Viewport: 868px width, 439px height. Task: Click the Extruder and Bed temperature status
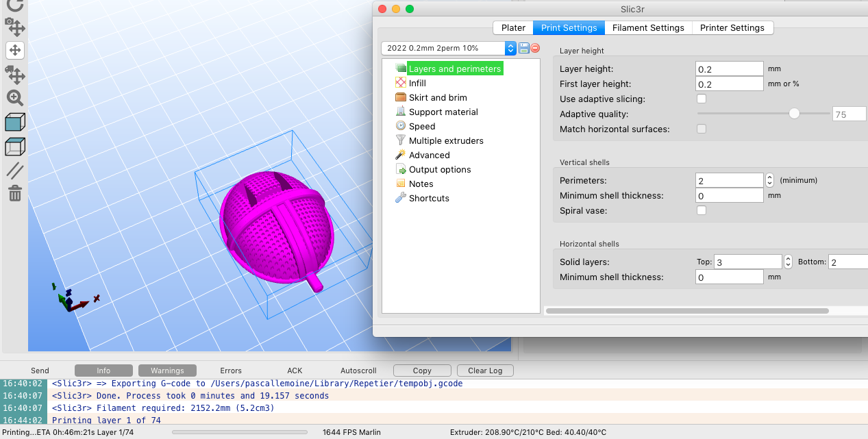(x=528, y=432)
